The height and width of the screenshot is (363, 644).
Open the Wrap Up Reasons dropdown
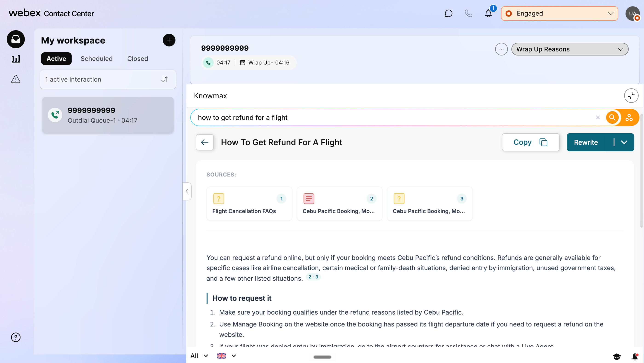(x=570, y=49)
